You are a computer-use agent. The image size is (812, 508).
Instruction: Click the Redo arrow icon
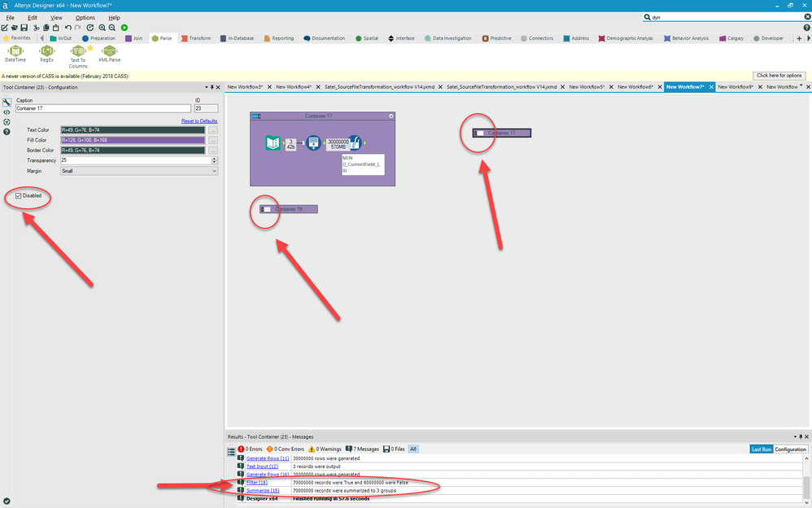(x=77, y=28)
